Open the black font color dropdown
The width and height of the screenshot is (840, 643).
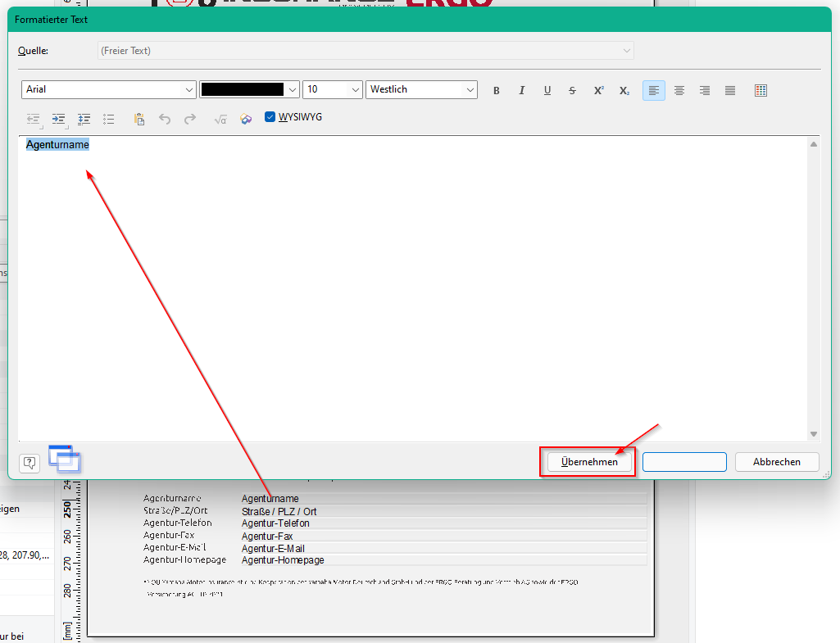[x=249, y=89]
